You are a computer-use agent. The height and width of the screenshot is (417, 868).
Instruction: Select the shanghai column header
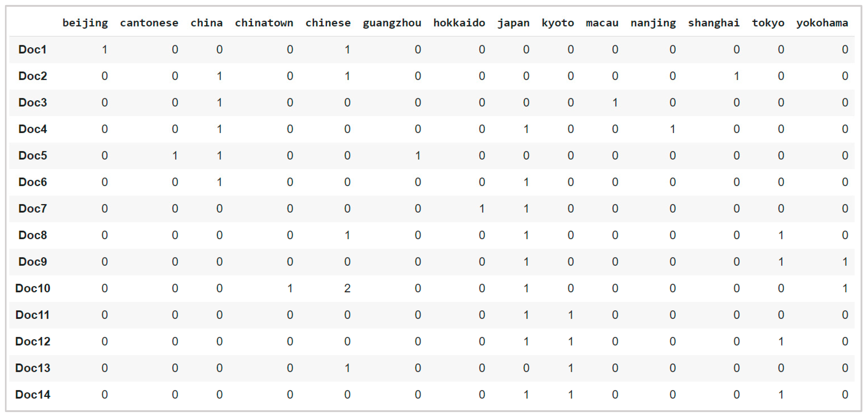(x=714, y=23)
